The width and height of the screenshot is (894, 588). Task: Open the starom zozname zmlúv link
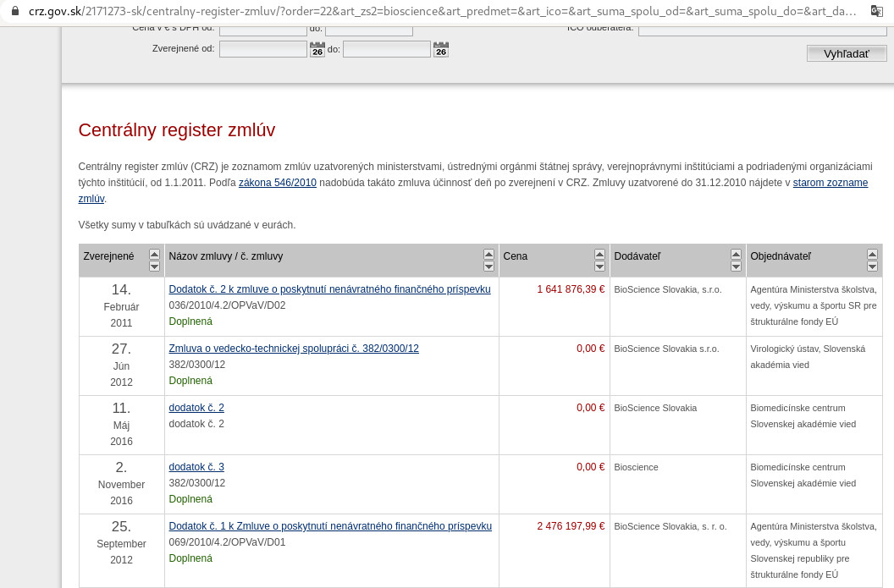click(830, 183)
